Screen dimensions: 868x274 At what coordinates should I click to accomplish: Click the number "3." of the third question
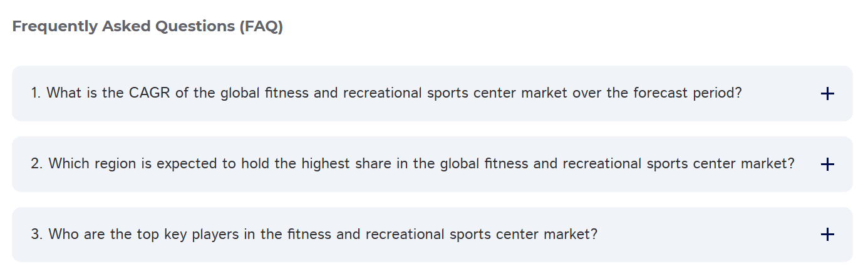point(38,235)
